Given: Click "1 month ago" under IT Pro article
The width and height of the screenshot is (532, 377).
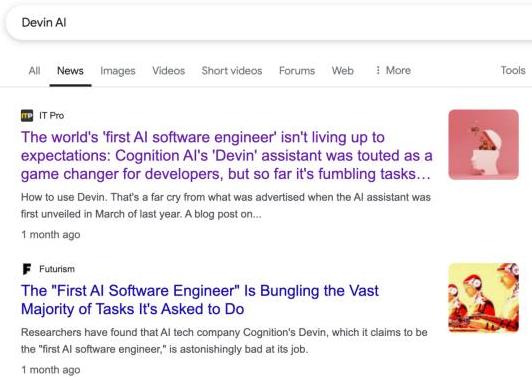Looking at the screenshot, I should click(51, 234).
